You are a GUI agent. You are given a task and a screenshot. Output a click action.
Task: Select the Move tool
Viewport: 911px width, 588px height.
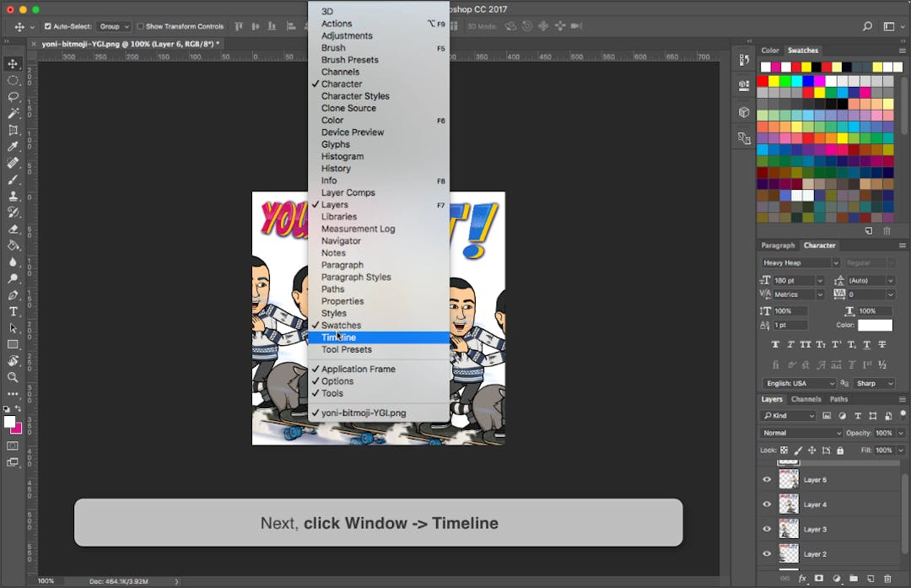point(13,63)
